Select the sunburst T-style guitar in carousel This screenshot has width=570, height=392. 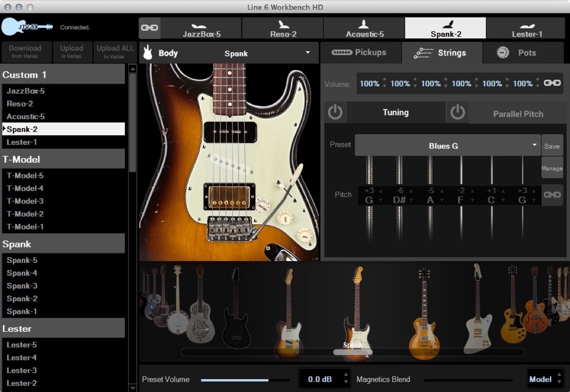coord(289,313)
